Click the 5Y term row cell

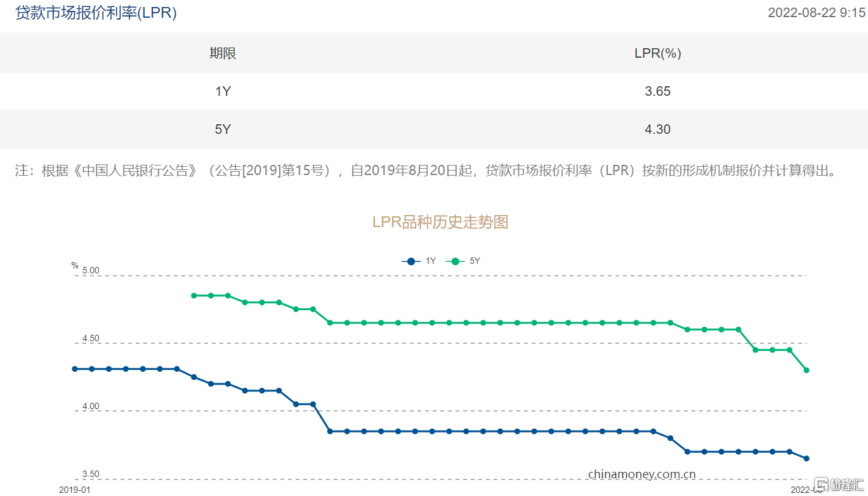[x=223, y=129]
